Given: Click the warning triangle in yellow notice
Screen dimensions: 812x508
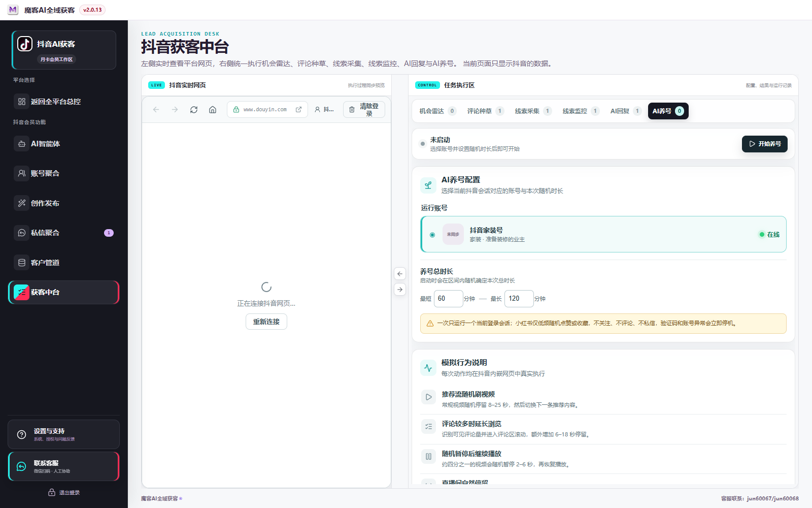Looking at the screenshot, I should coord(430,324).
